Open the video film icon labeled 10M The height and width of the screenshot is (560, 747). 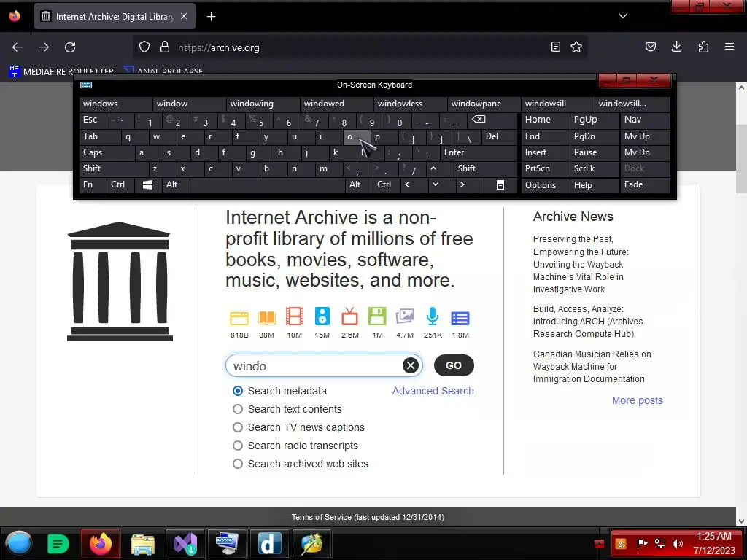tap(295, 316)
